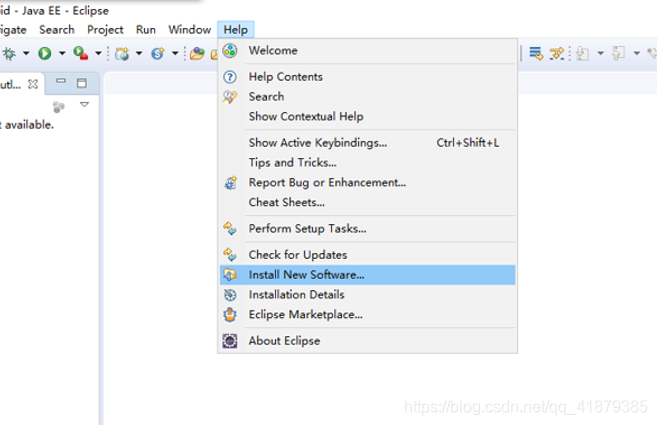Screen dimensions: 657x425
Task: Click the colorful Welcome icon
Action: point(230,51)
